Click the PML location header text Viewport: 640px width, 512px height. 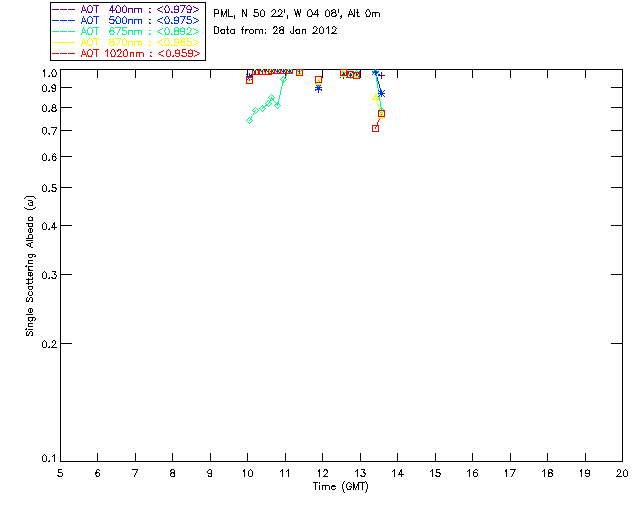point(297,14)
